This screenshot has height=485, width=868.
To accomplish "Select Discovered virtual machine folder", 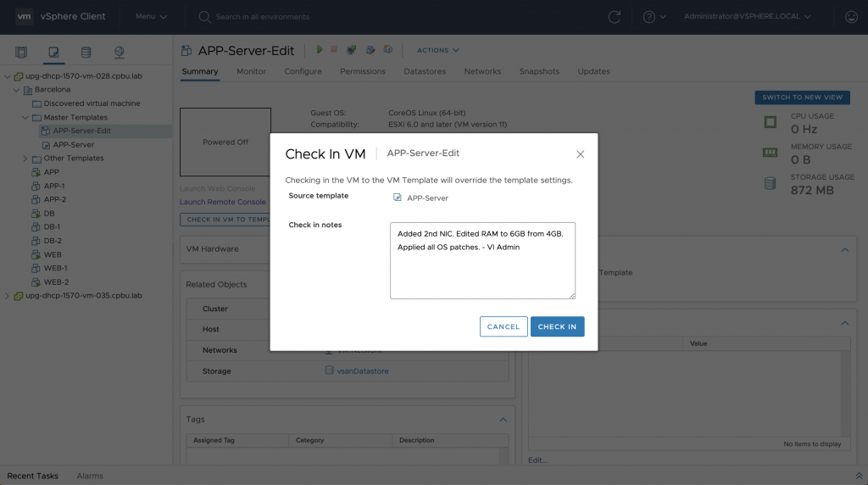I will (x=92, y=103).
